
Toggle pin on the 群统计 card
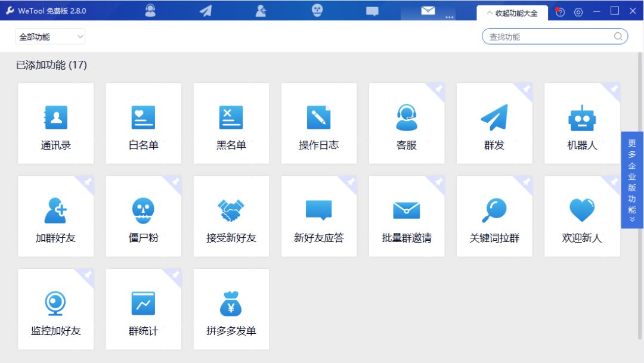coord(175,275)
